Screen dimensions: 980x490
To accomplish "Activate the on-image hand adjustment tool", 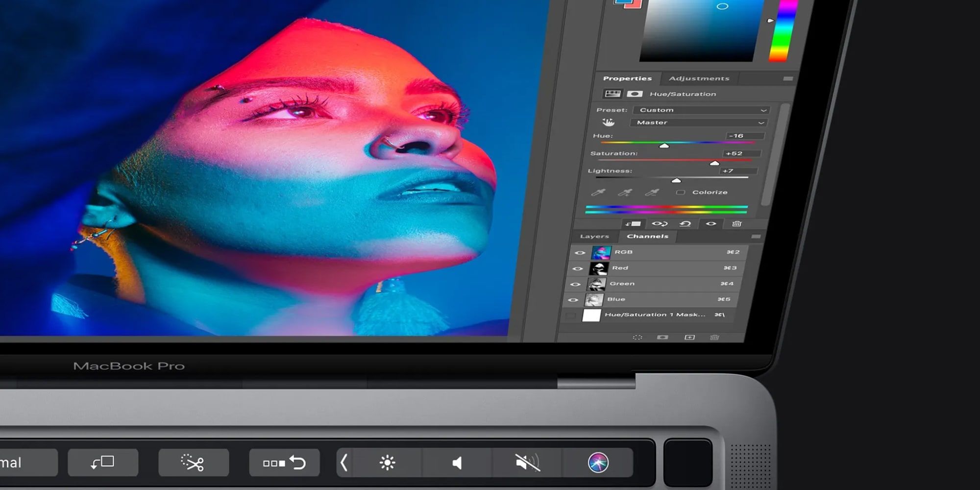I will point(608,122).
